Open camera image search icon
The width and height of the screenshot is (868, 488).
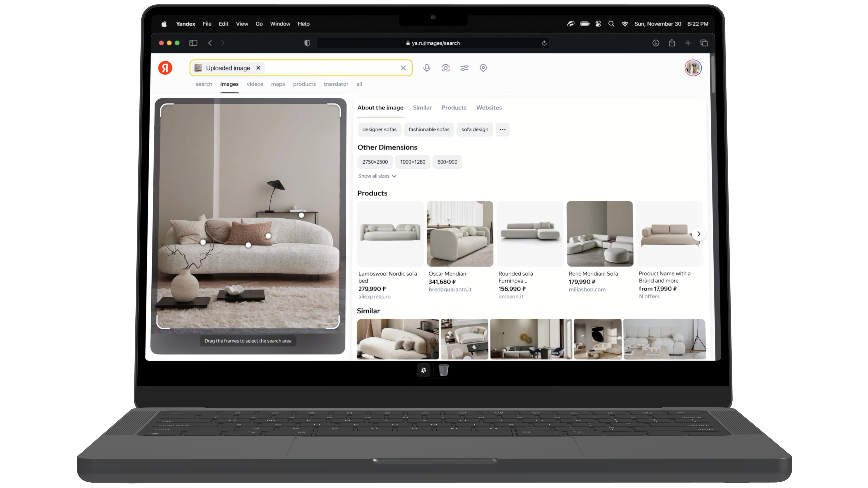pyautogui.click(x=446, y=68)
